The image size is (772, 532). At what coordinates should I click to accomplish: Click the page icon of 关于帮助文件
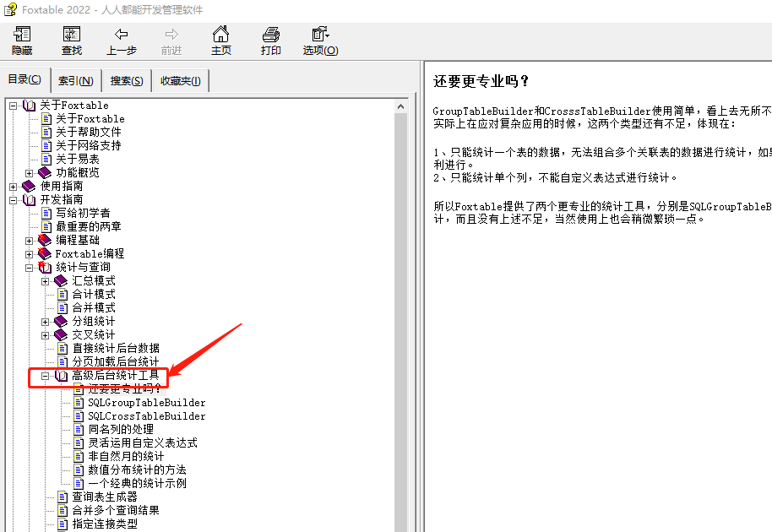[x=46, y=132]
